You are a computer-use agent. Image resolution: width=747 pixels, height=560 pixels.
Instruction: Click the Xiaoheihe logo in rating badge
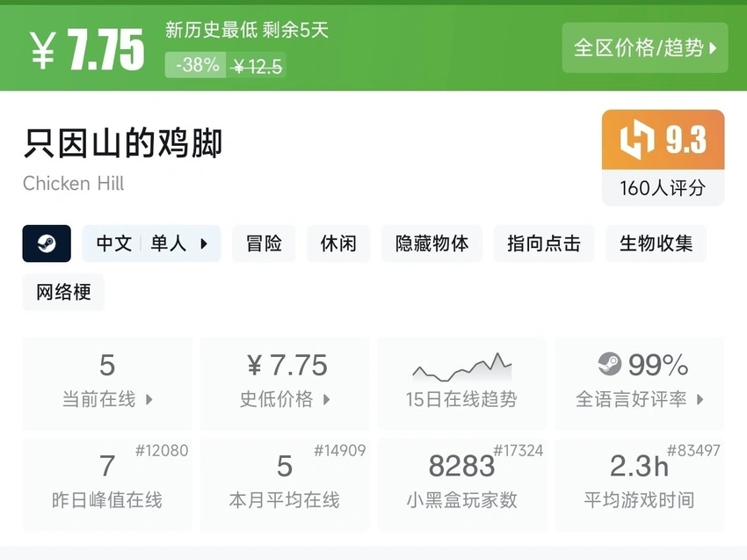pos(636,141)
